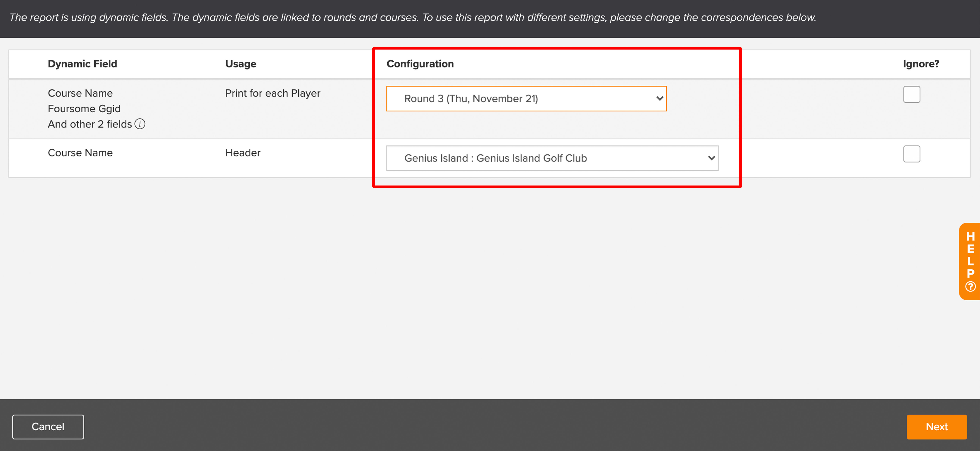Click the 'Ignore?' column header
980x451 pixels.
[x=921, y=64]
